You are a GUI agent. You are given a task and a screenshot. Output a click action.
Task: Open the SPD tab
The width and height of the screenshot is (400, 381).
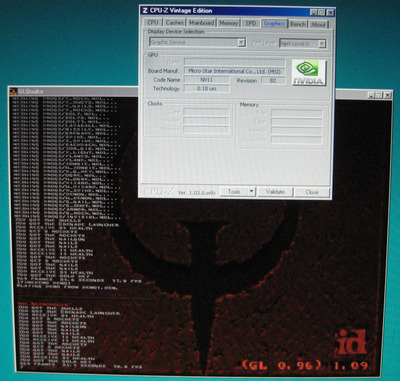pyautogui.click(x=251, y=23)
